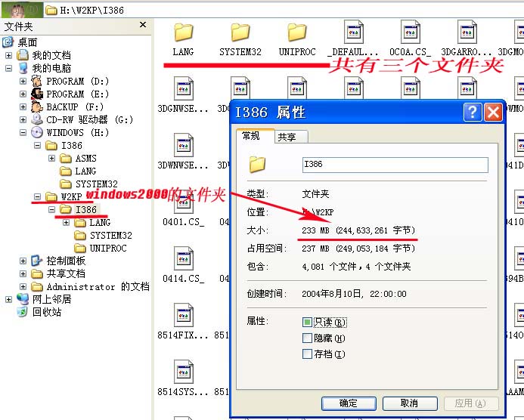Select the 8514FIX... file icon

tap(184, 316)
